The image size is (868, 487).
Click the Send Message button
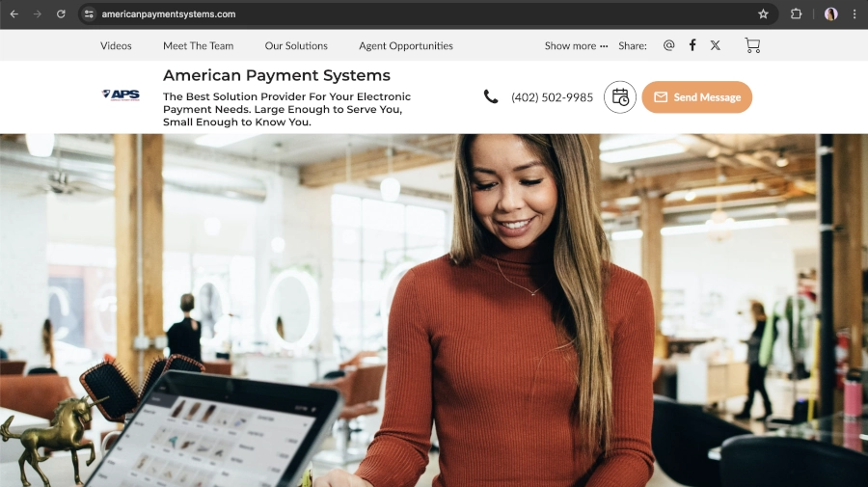click(x=697, y=96)
